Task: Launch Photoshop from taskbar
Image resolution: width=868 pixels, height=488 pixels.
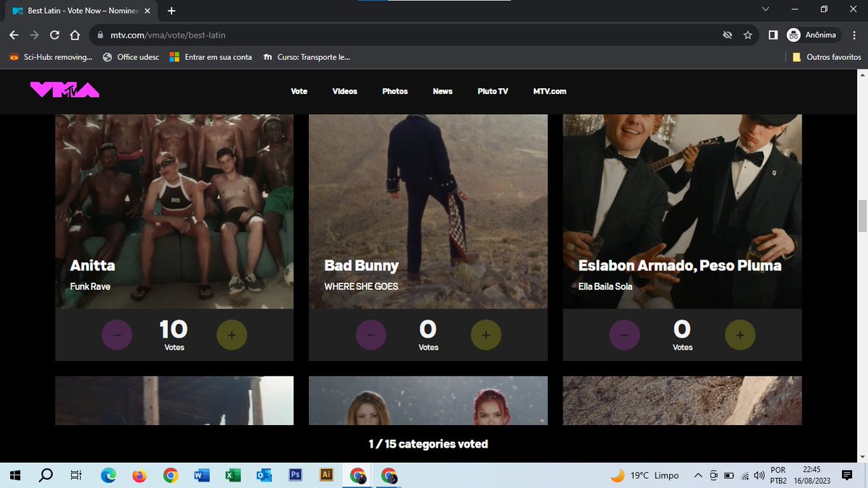Action: pyautogui.click(x=295, y=475)
